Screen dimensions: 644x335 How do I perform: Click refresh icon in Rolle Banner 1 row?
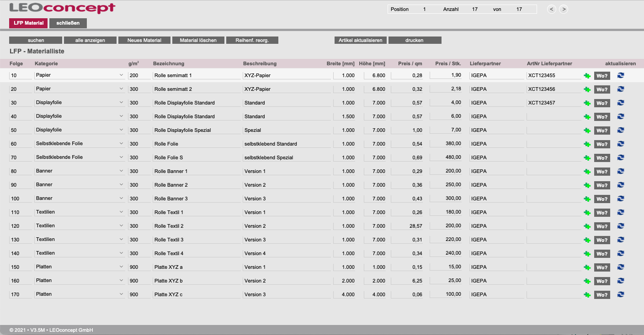tap(621, 171)
